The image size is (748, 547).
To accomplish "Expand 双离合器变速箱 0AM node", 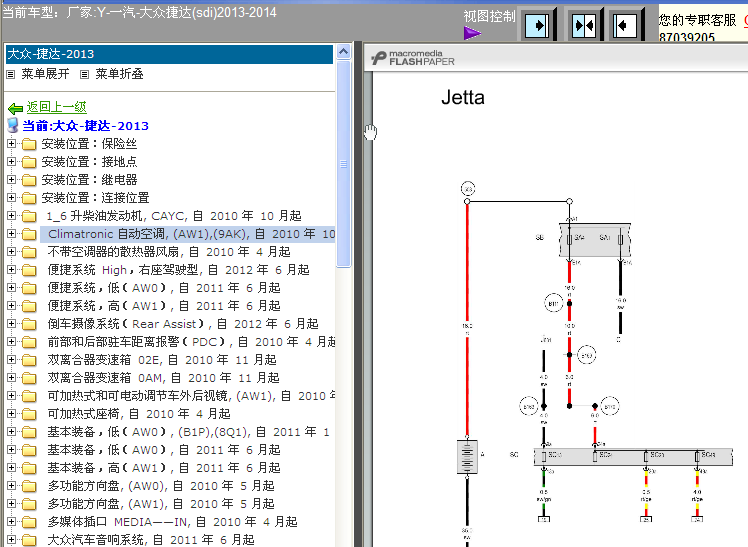I will coord(11,377).
